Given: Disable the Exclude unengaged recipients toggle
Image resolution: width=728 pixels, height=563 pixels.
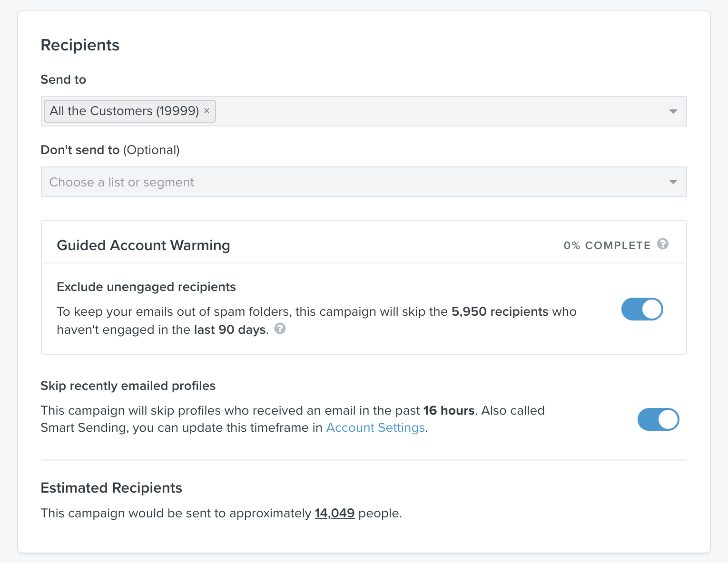Looking at the screenshot, I should tap(642, 309).
